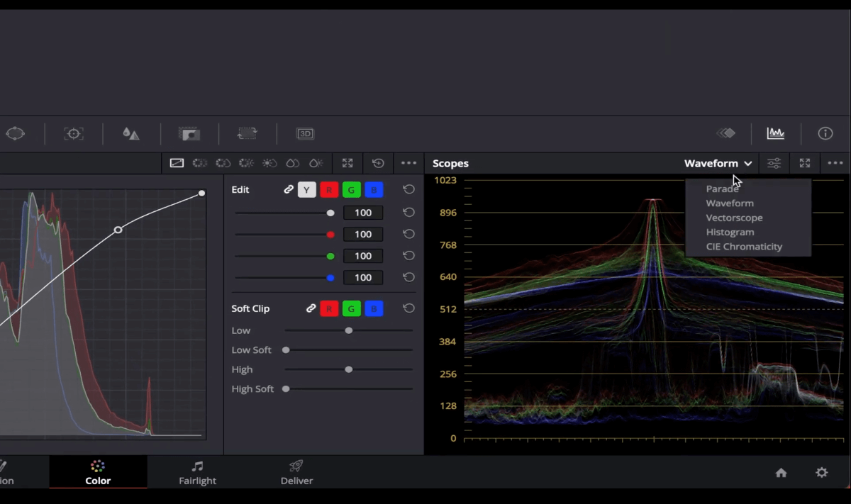851x504 pixels.
Task: Expand Scopes to floating window
Action: [x=805, y=163]
